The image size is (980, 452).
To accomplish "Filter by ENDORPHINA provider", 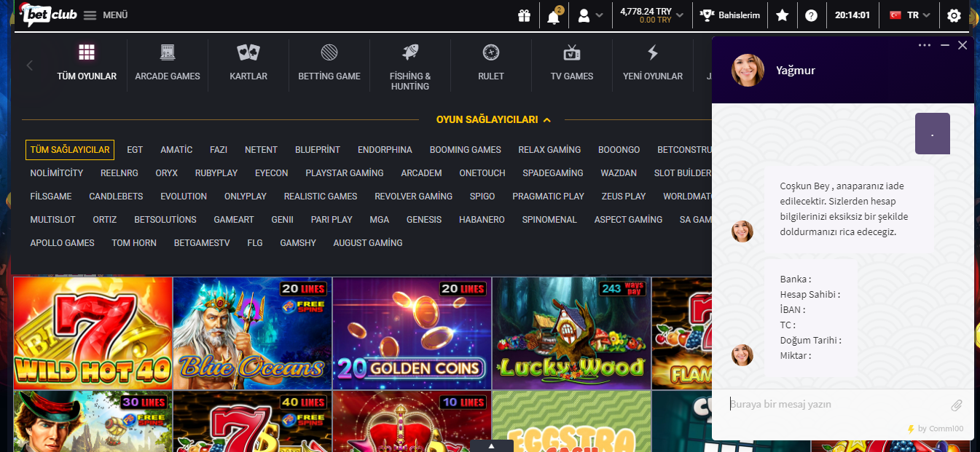I will pyautogui.click(x=385, y=150).
